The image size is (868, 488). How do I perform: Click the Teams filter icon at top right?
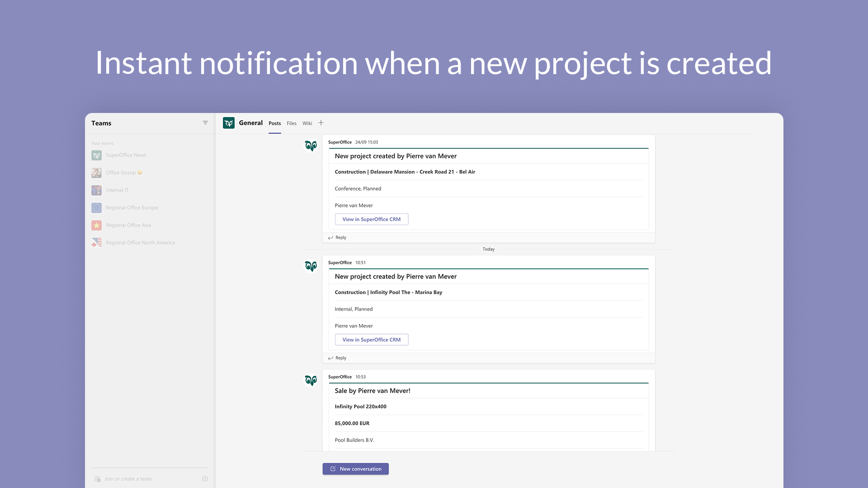click(x=205, y=123)
